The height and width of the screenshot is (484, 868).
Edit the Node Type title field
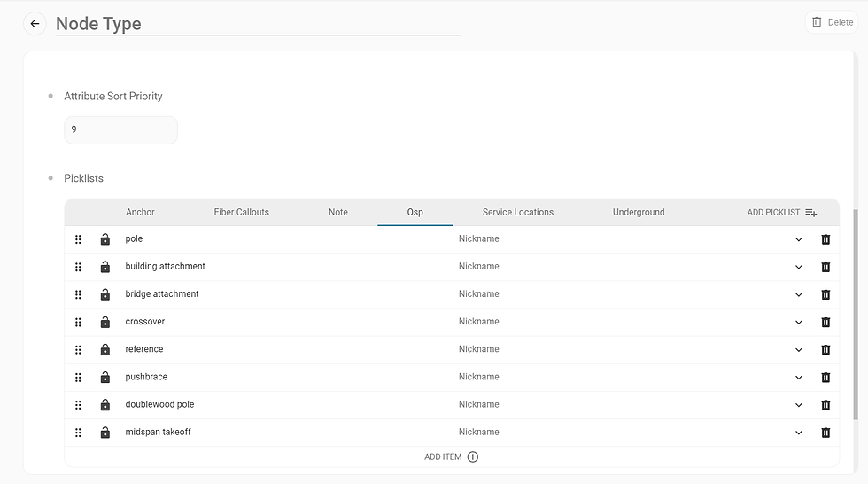(258, 24)
